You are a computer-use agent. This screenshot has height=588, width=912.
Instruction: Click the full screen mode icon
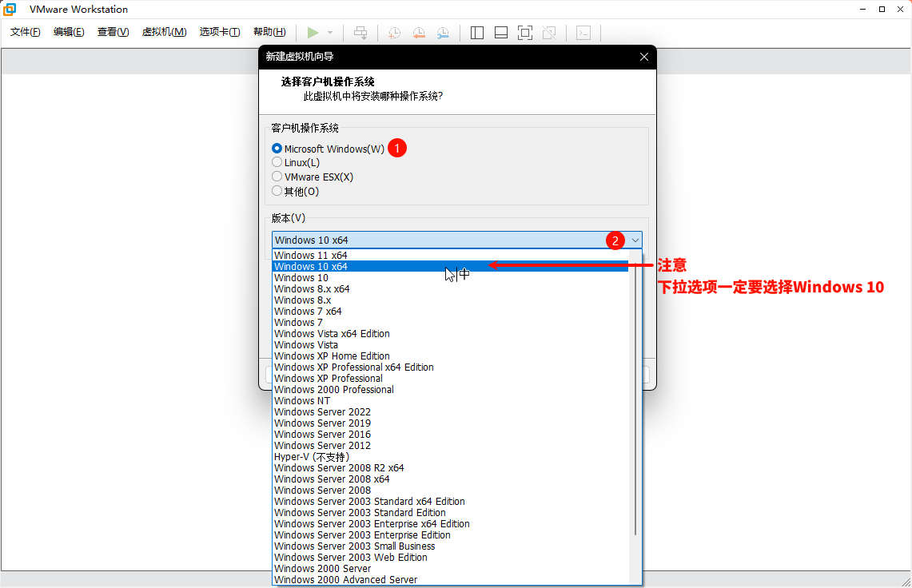(x=525, y=33)
